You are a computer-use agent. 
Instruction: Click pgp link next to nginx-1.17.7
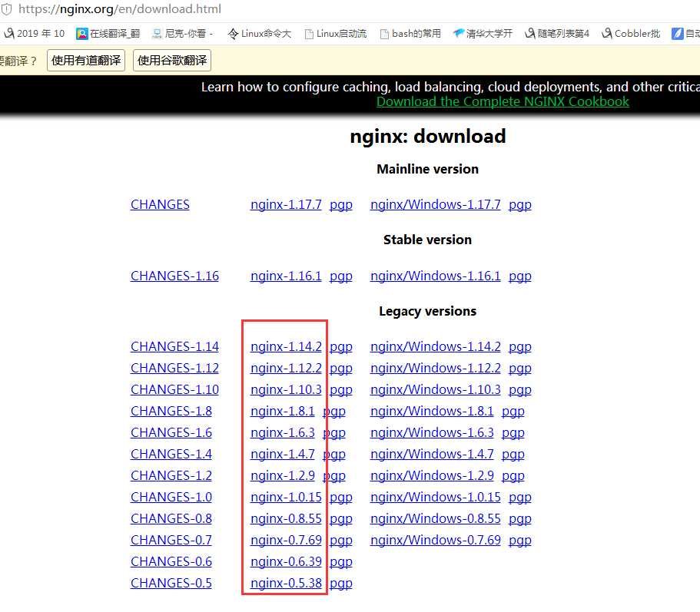click(x=341, y=205)
